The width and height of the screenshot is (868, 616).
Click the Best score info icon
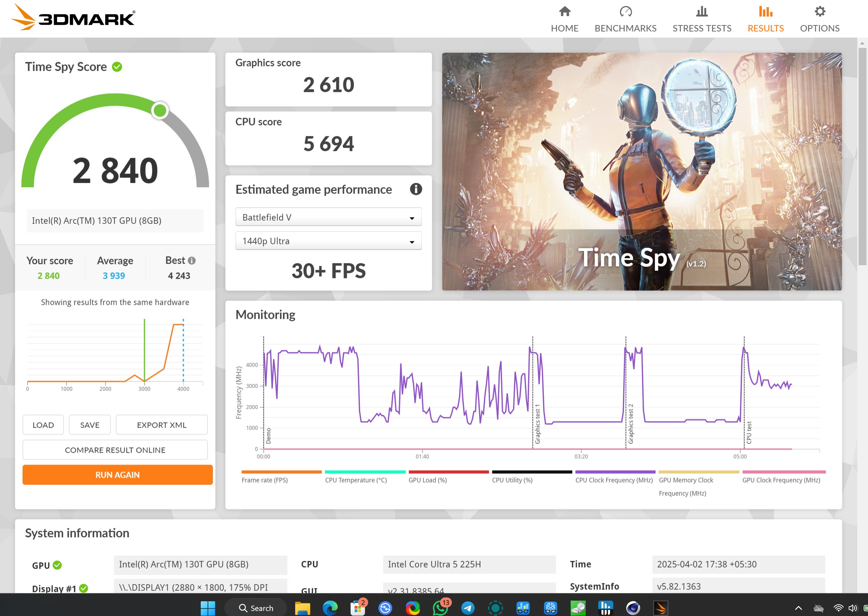(192, 261)
